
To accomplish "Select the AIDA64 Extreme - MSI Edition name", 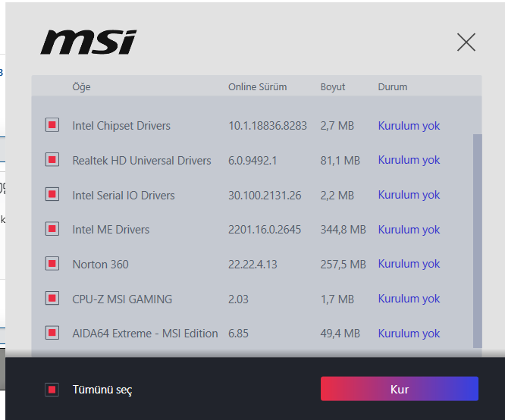I will click(145, 334).
